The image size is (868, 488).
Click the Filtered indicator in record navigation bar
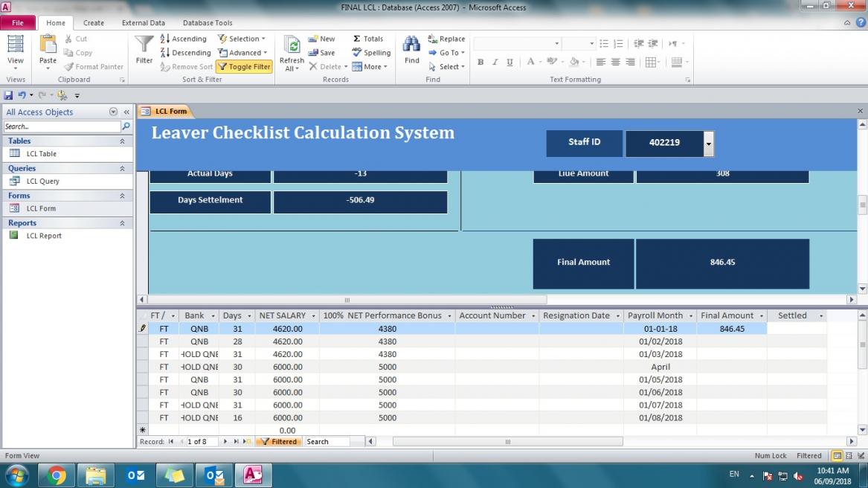pyautogui.click(x=278, y=442)
